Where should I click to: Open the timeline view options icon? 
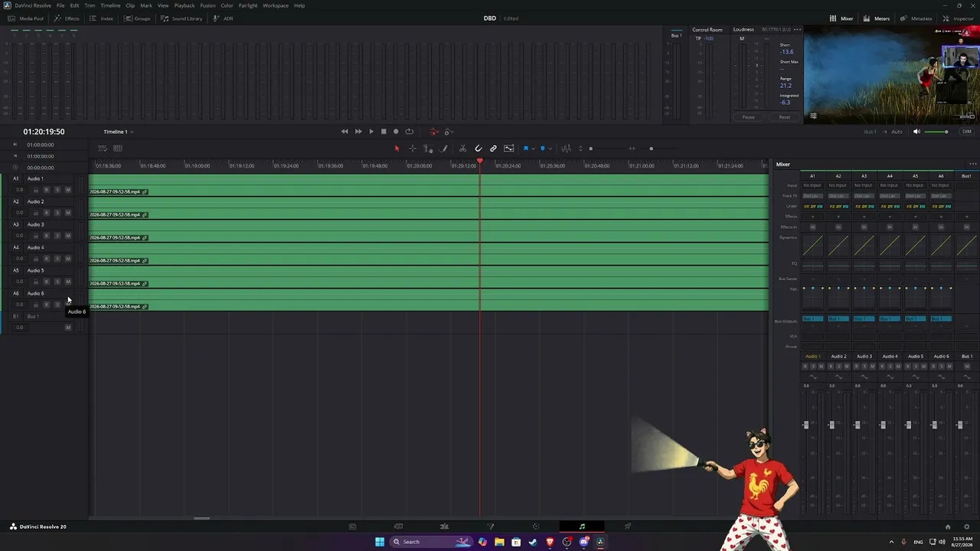click(x=102, y=148)
